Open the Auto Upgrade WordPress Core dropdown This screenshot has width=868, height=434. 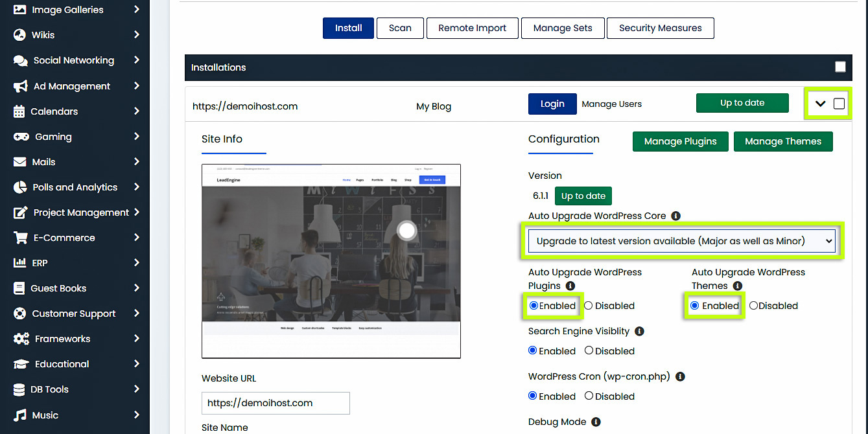[682, 241]
